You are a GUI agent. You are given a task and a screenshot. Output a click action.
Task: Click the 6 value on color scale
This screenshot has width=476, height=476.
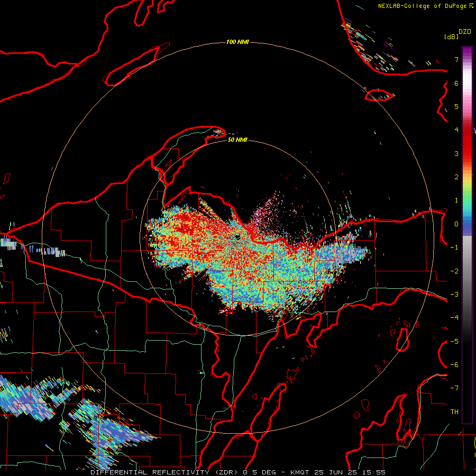pos(456,83)
